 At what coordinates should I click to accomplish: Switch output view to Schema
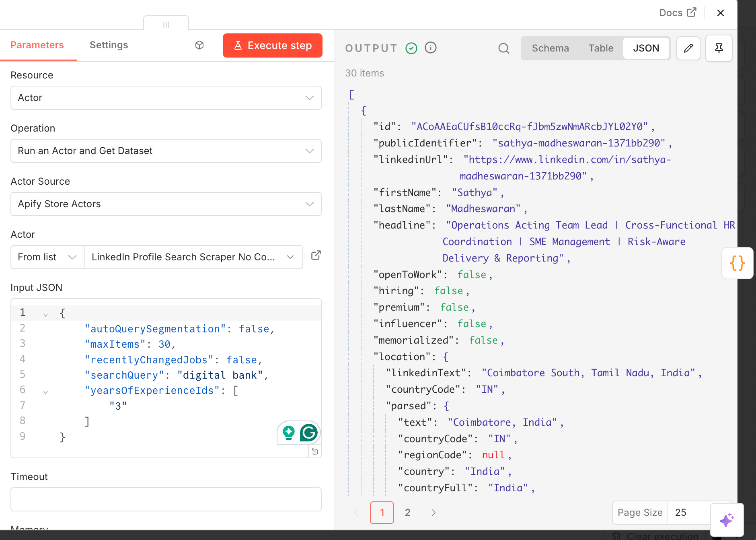coord(550,48)
